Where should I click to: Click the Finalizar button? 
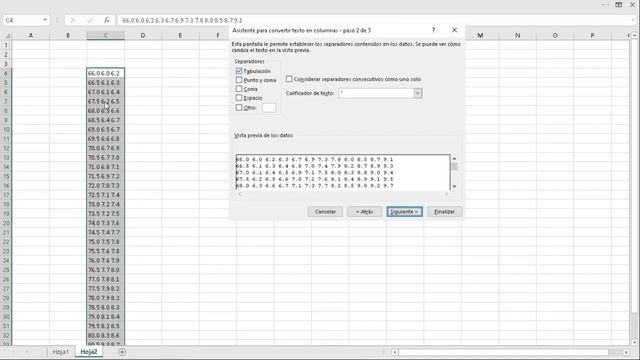444,211
